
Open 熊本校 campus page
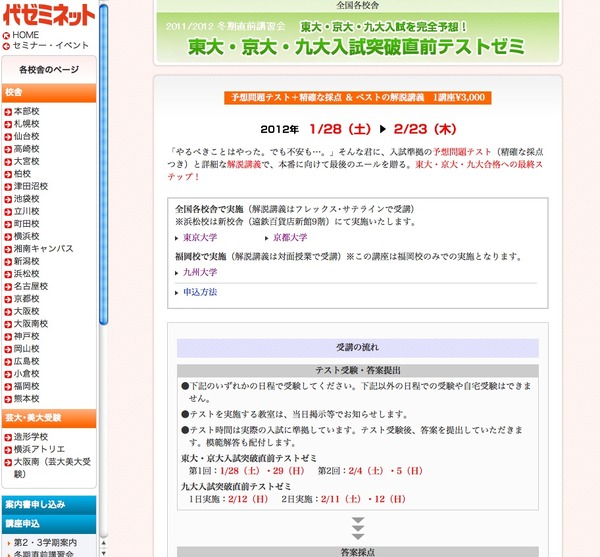click(26, 399)
